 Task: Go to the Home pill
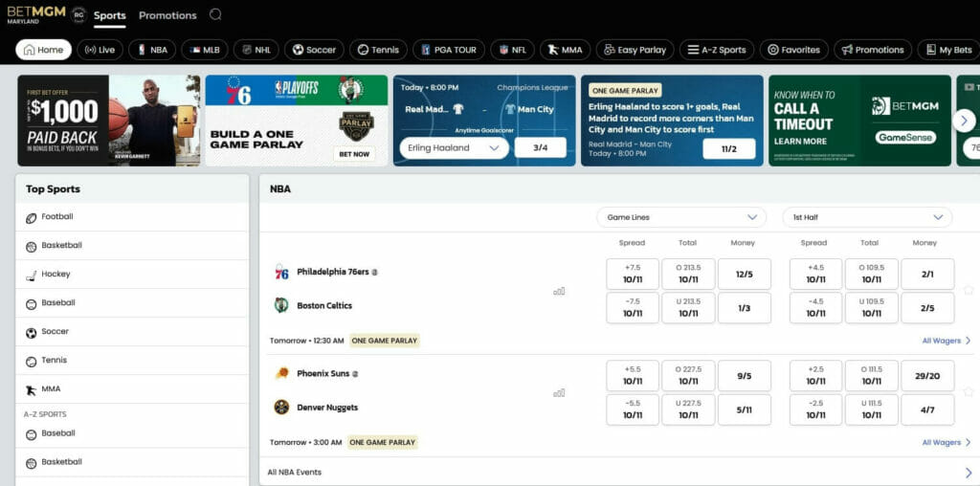[44, 50]
